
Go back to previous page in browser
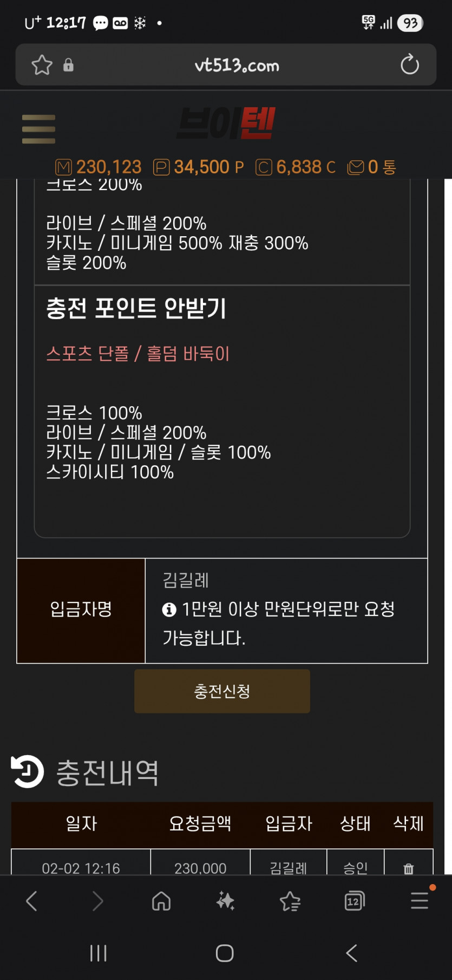[32, 901]
